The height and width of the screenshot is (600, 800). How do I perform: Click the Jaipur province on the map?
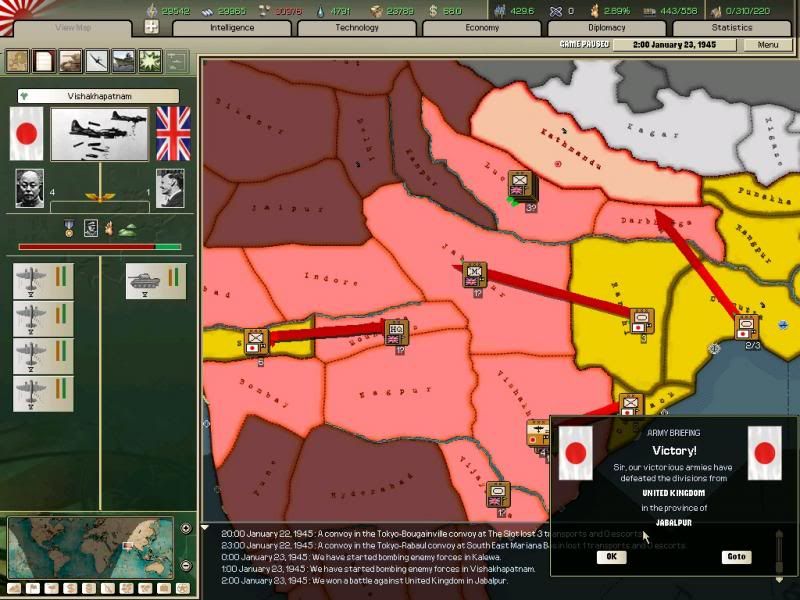pyautogui.click(x=287, y=209)
